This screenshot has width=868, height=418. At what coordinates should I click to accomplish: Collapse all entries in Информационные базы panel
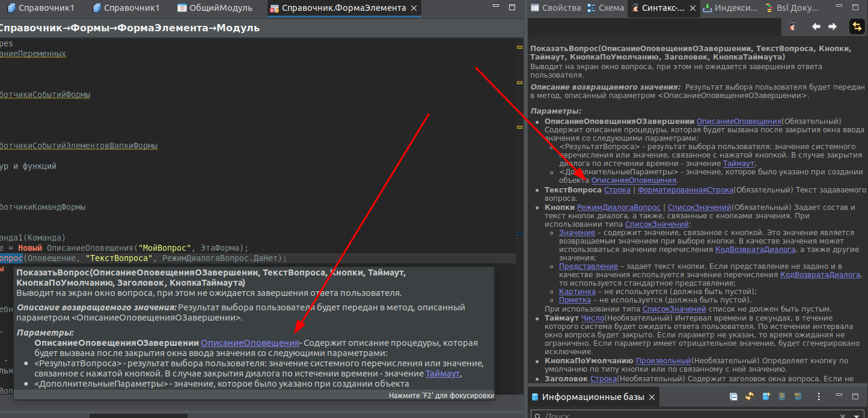coord(734,396)
